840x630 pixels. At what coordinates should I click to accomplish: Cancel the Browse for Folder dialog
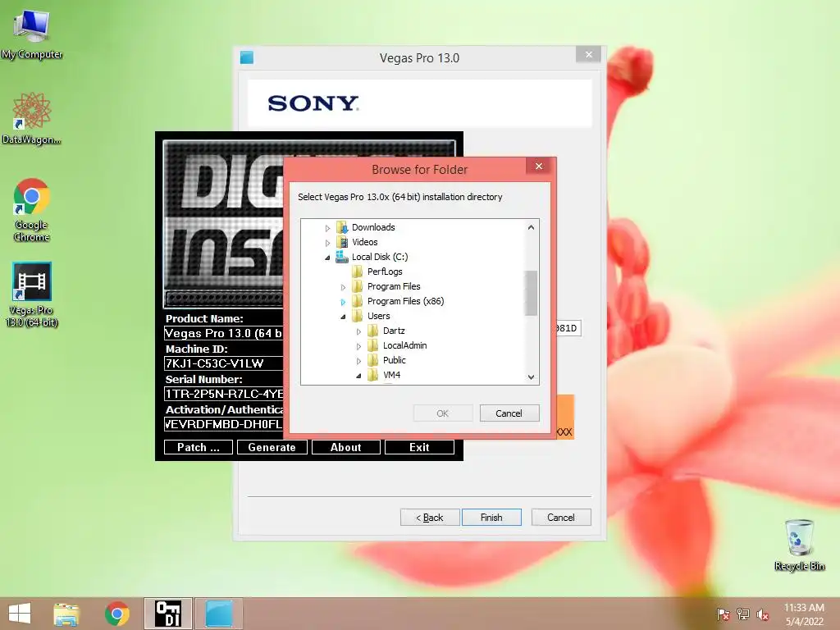(x=509, y=413)
